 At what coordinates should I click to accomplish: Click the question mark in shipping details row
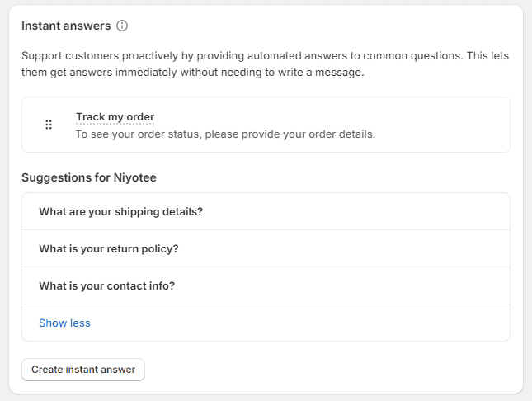coord(200,211)
